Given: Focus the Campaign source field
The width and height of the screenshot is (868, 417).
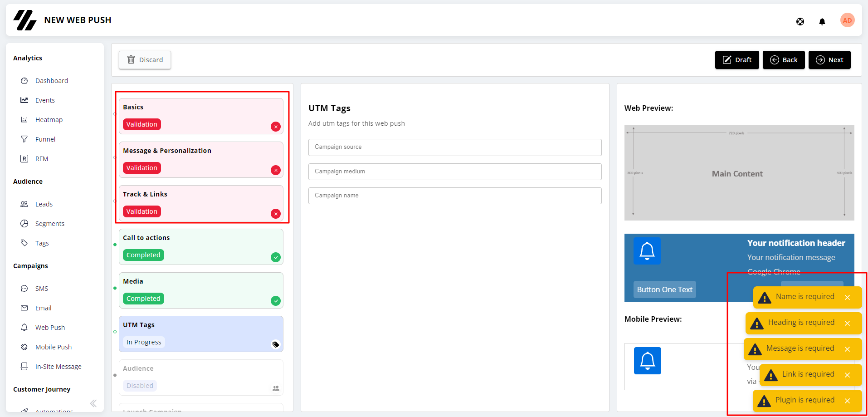Looking at the screenshot, I should coord(455,147).
